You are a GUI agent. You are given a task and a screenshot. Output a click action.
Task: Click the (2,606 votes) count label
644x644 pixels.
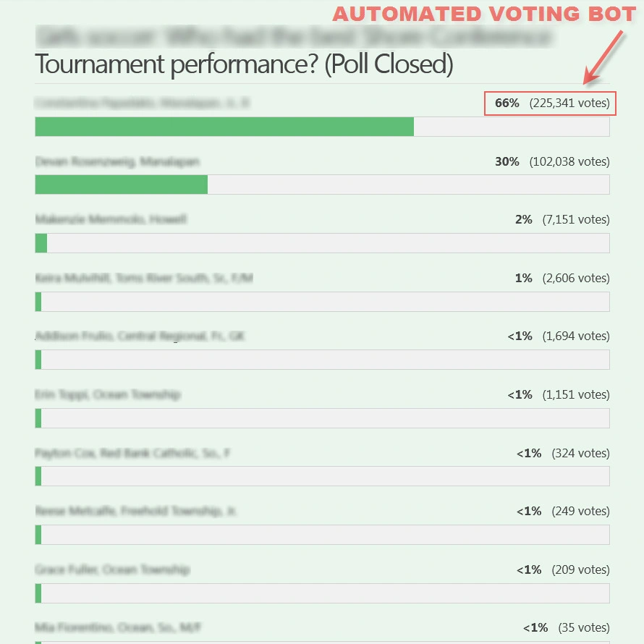point(575,278)
